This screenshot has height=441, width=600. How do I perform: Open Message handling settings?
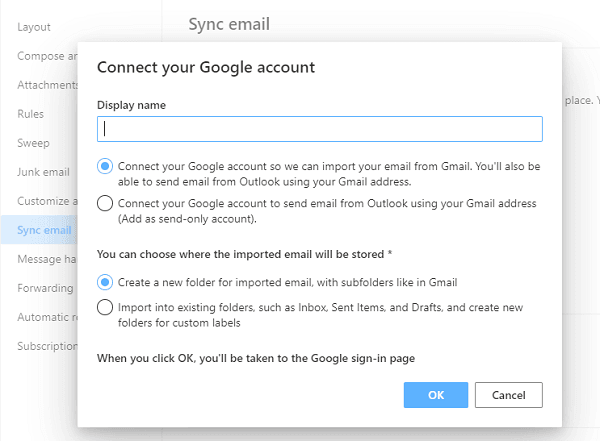(47, 259)
